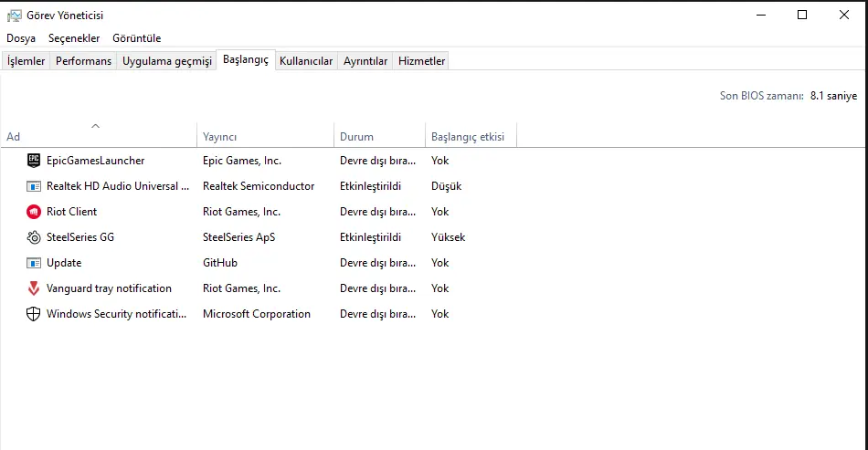
Task: Click the Son BIOS zamanı label
Action: pos(762,96)
